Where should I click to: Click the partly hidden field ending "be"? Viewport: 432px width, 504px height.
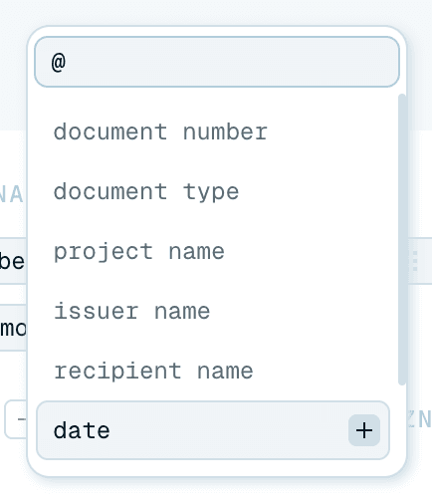[x=13, y=261]
